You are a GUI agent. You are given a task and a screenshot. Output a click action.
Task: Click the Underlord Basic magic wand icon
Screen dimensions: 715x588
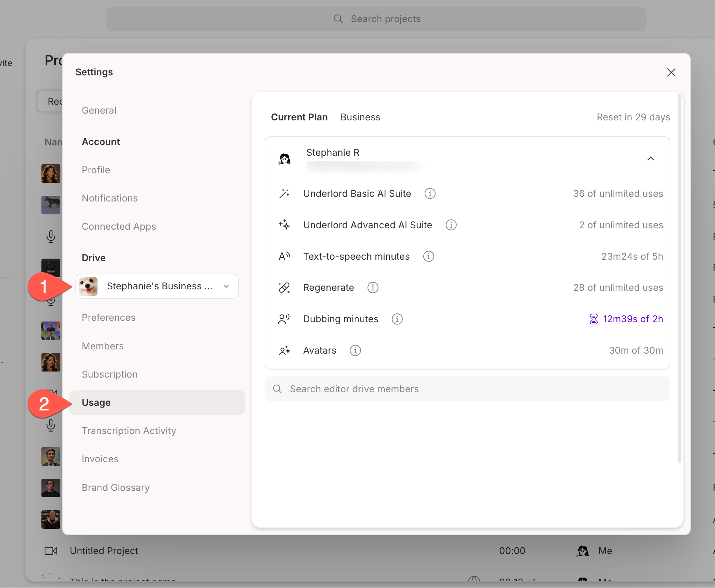pos(284,194)
